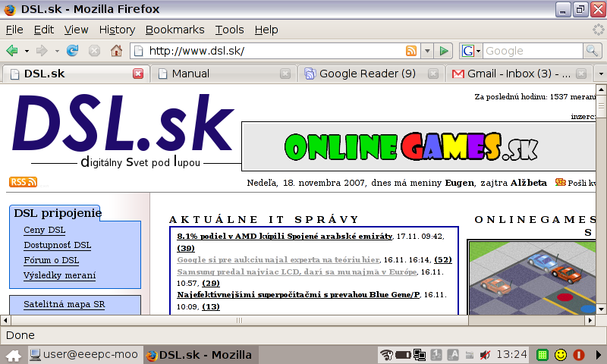Image resolution: width=607 pixels, height=364 pixels.
Task: Click the green grid tray icon
Action: [x=543, y=354]
